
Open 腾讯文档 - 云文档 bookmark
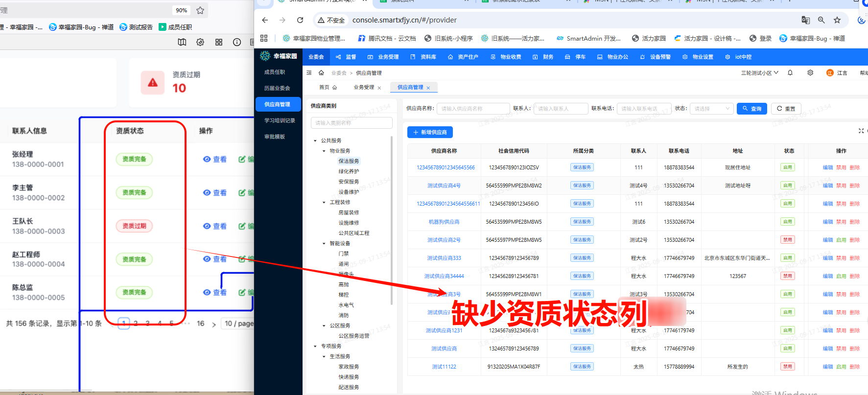(387, 38)
